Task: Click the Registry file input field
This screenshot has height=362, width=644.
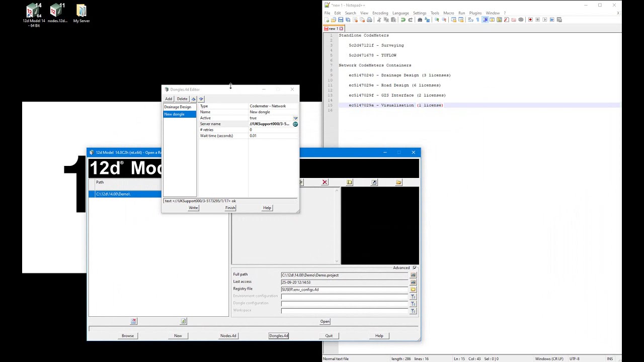Action: pyautogui.click(x=345, y=290)
